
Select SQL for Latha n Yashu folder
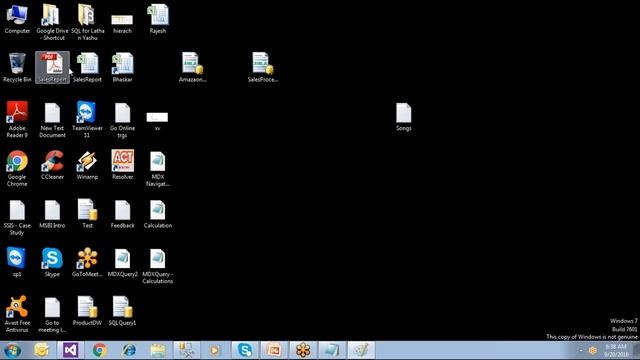click(87, 22)
